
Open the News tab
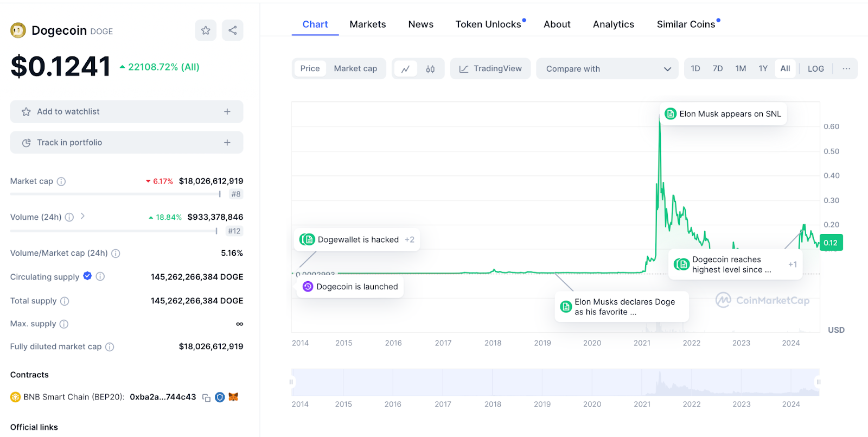pos(421,24)
